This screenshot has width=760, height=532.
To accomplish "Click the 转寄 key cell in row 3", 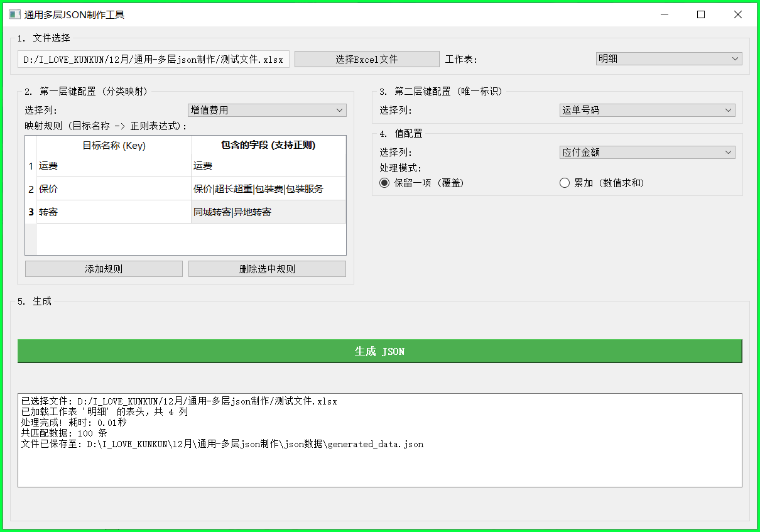I will tap(114, 212).
